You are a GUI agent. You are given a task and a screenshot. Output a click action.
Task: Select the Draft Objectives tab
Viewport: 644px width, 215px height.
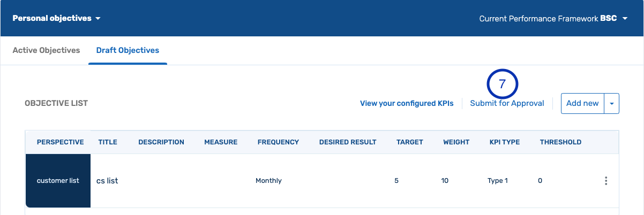point(128,50)
